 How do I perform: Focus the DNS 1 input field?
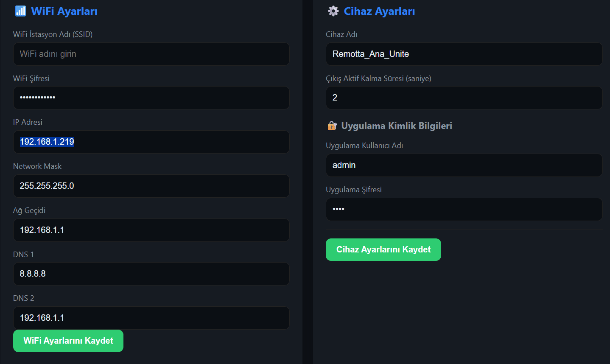pos(151,274)
